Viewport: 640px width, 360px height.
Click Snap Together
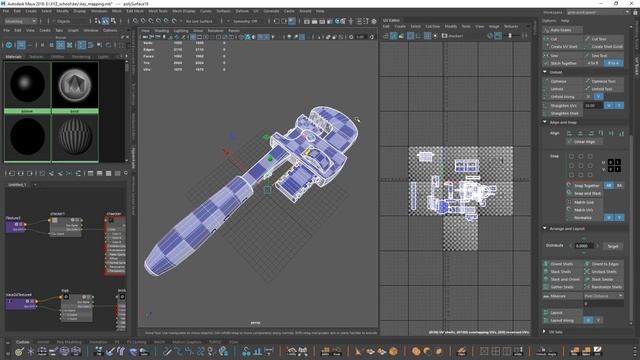pos(584,185)
